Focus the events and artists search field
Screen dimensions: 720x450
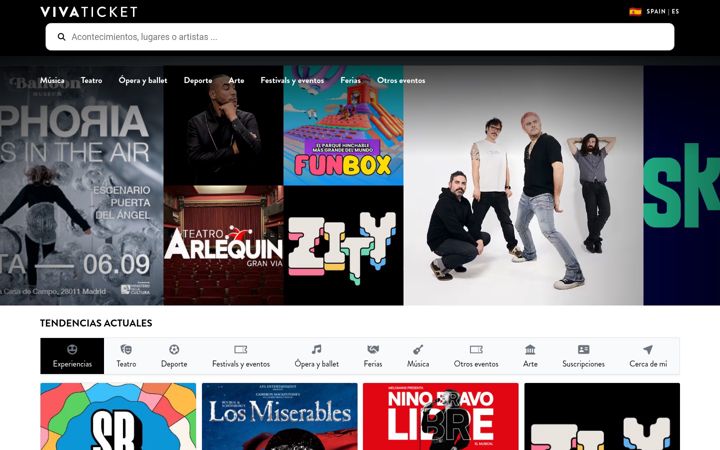[360, 37]
